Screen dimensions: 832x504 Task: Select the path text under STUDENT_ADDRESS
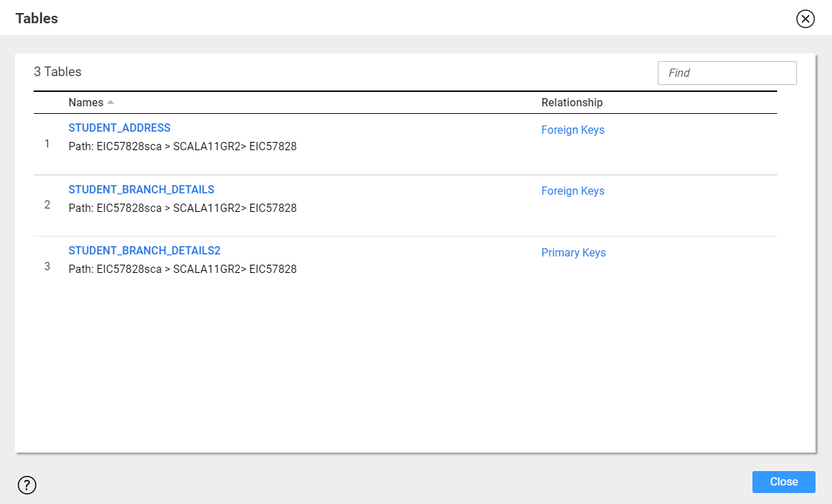click(182, 146)
